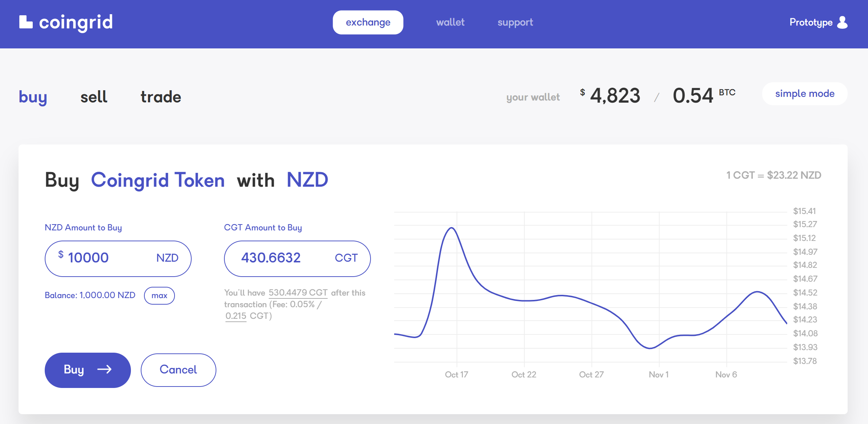This screenshot has width=868, height=424.
Task: Switch to the sell tab
Action: point(94,97)
